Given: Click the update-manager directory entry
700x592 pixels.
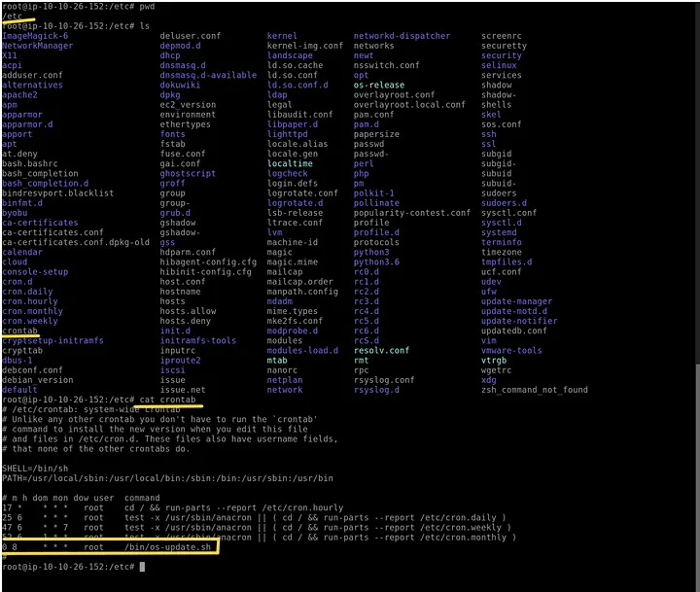Looking at the screenshot, I should coord(516,301).
